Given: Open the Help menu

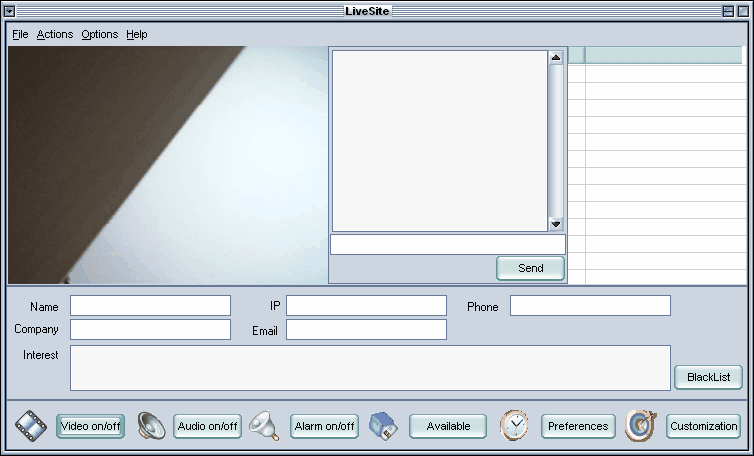Looking at the screenshot, I should tap(137, 34).
